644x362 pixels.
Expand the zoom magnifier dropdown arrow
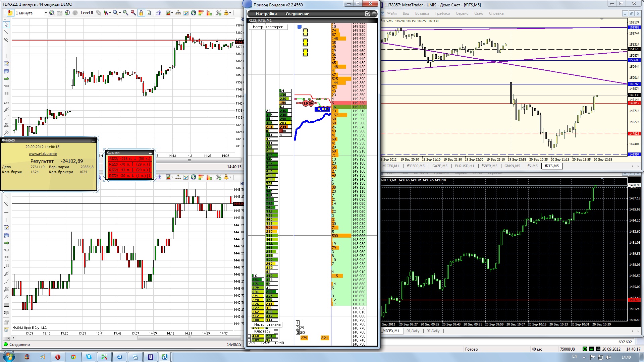tap(120, 13)
